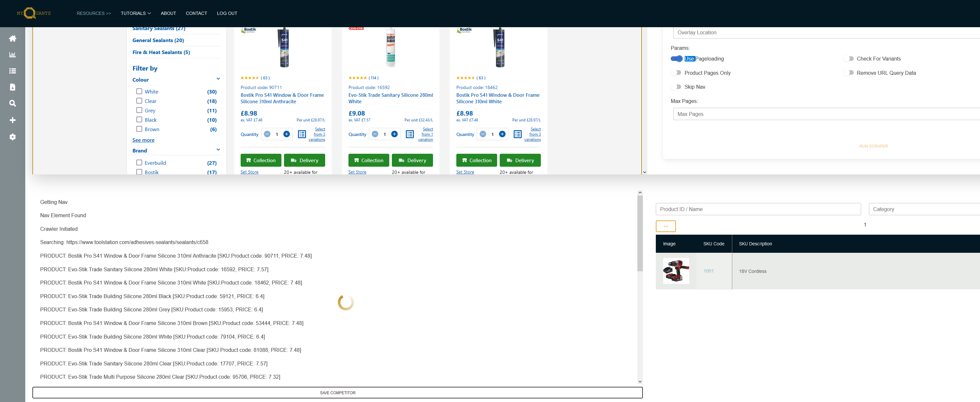The height and width of the screenshot is (402, 980).
Task: Check the Clear colour filter
Action: pos(139,101)
